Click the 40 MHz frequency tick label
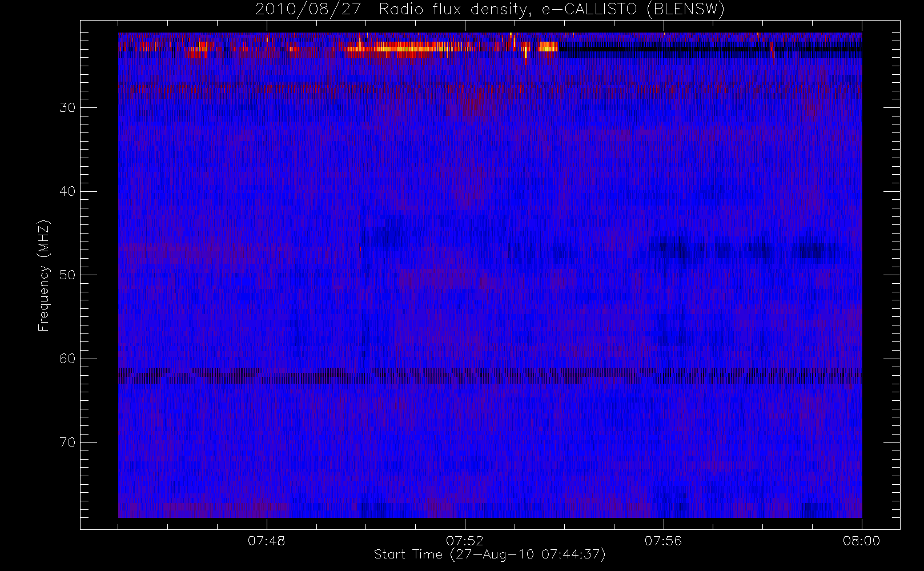 coord(67,191)
